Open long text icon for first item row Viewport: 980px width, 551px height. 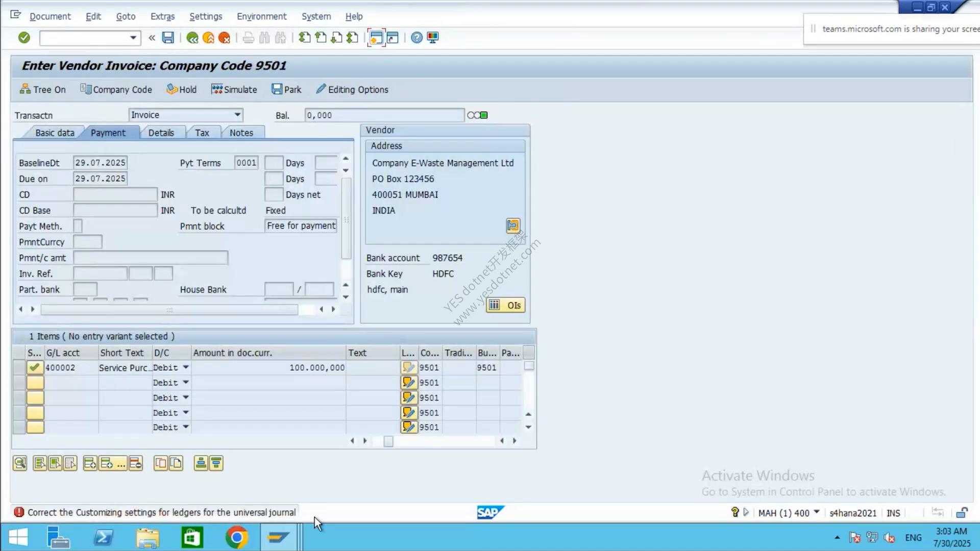click(x=409, y=367)
